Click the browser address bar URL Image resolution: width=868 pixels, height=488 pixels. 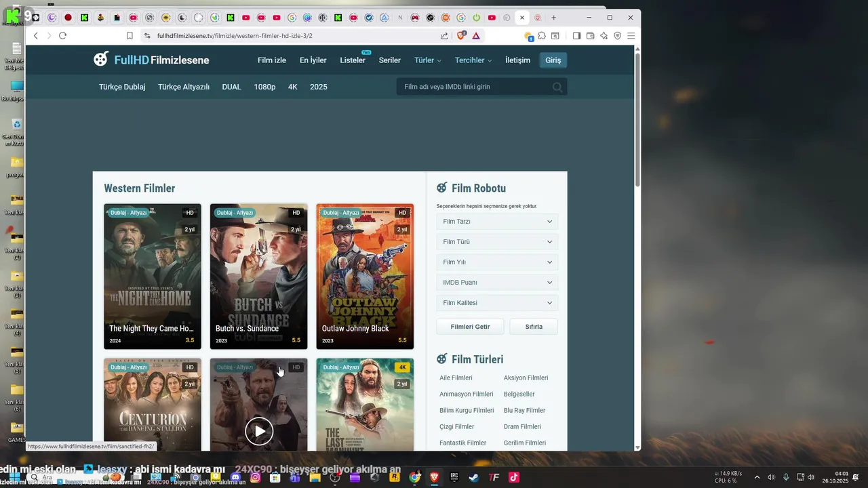[235, 36]
